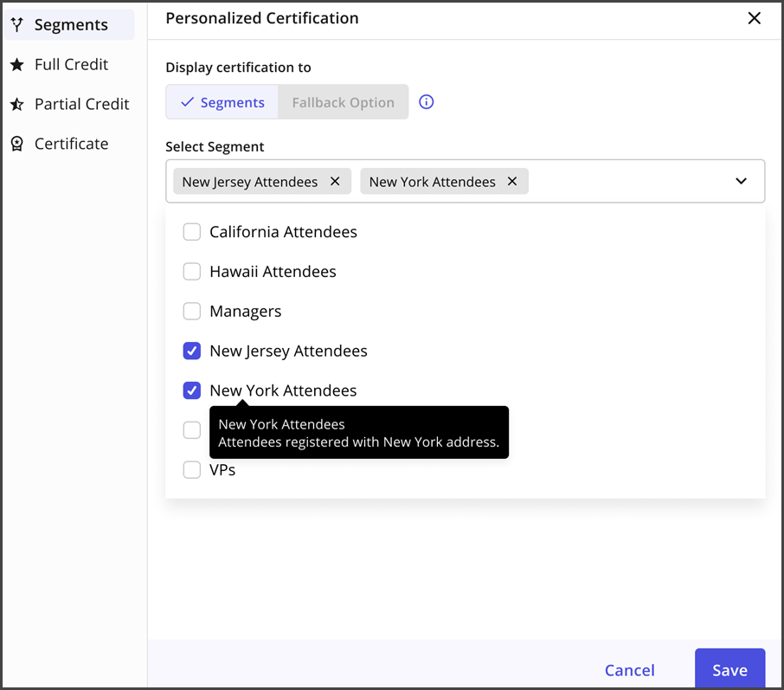Click the Certificate ribbon badge icon
The image size is (784, 690).
[x=17, y=144]
